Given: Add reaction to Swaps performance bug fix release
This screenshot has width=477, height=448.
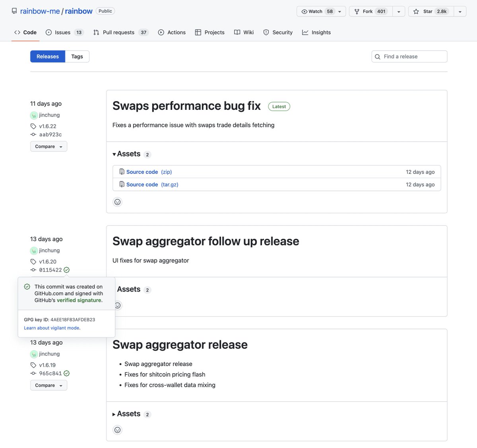Looking at the screenshot, I should tap(117, 202).
